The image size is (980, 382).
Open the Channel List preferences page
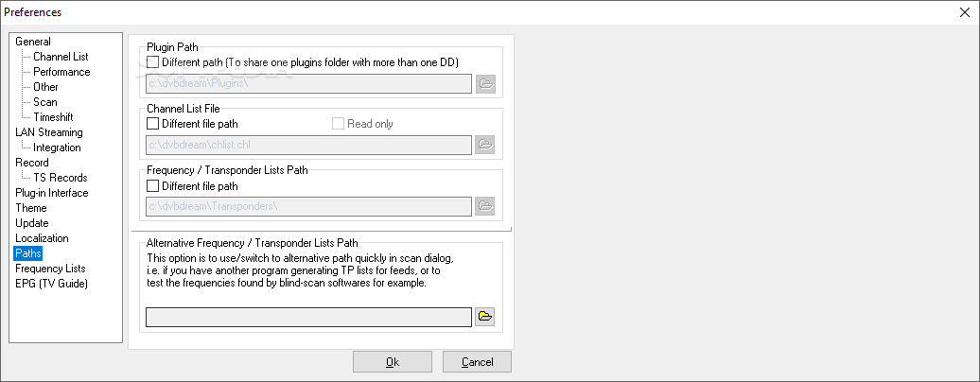coord(61,57)
